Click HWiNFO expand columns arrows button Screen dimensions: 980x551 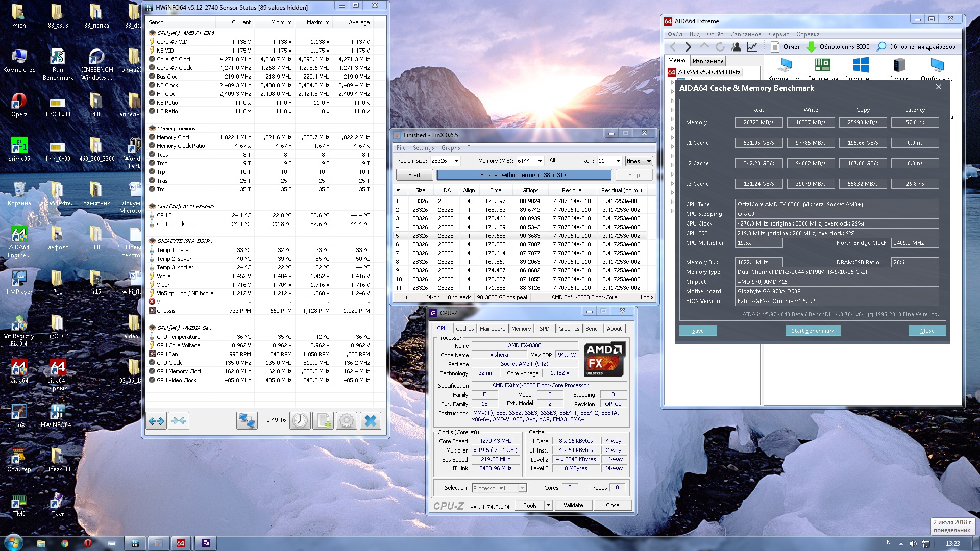click(156, 421)
